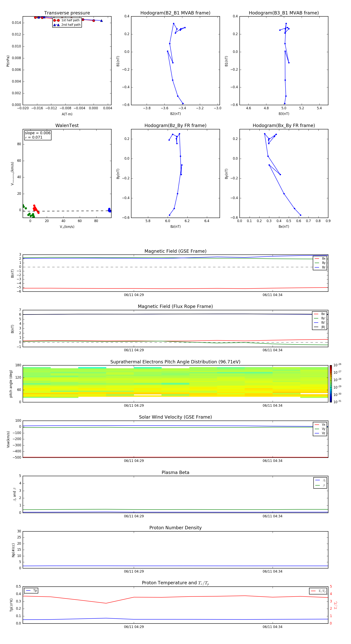The image size is (351, 644).
Task: Click 'pitch angle (deg)' axis label
Action: point(11,384)
